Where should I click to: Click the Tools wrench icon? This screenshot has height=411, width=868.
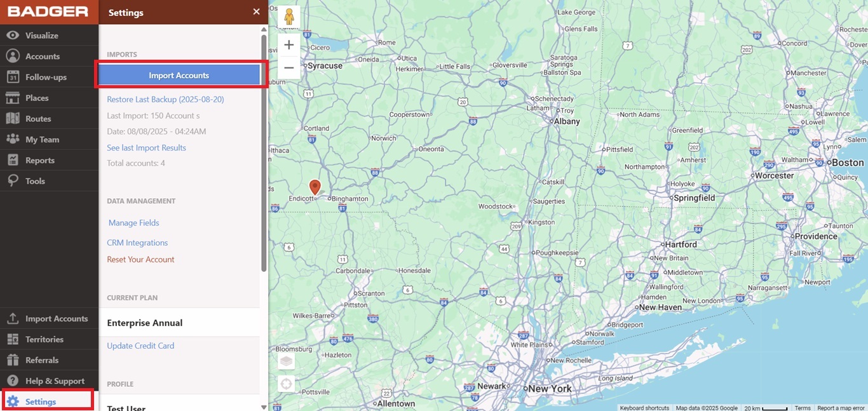pos(13,181)
